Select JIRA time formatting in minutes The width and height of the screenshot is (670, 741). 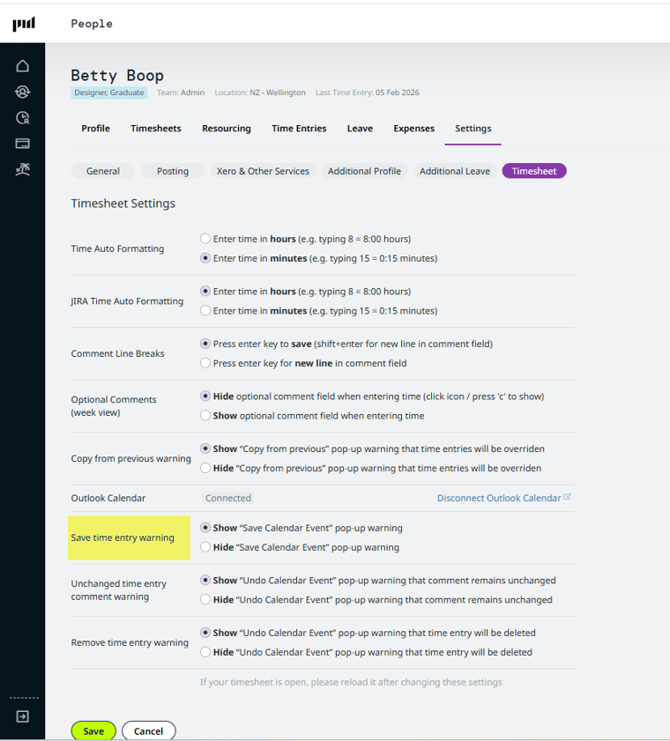click(205, 311)
